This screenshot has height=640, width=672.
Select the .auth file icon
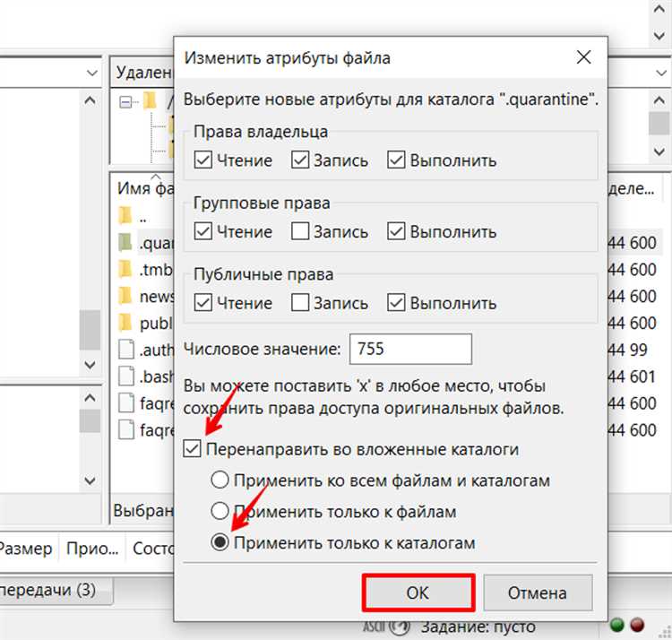pyautogui.click(x=126, y=350)
